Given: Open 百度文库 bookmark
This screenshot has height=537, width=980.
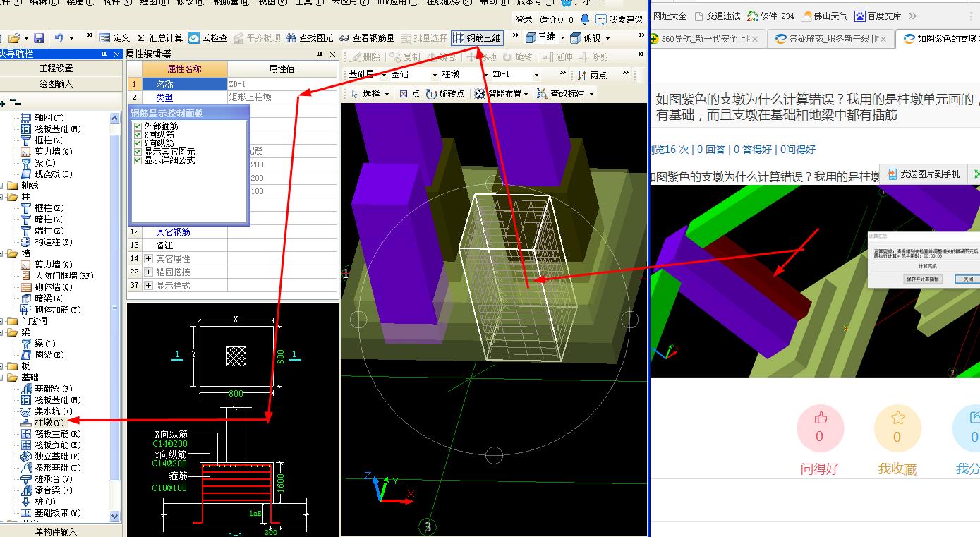Looking at the screenshot, I should (878, 16).
